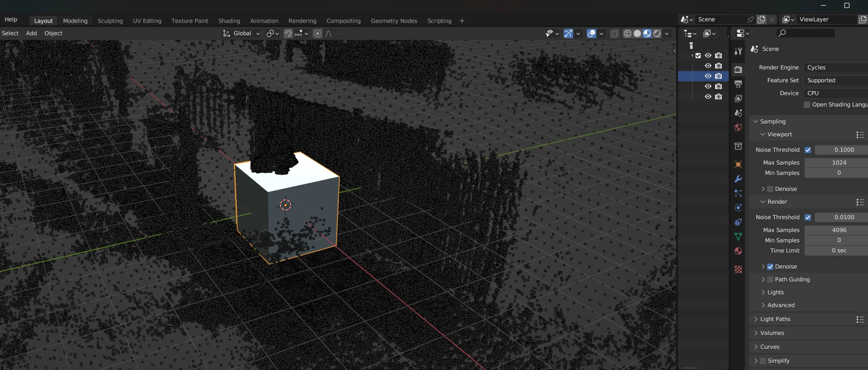Open the pivot point dropdown
This screenshot has height=370, width=868.
273,34
